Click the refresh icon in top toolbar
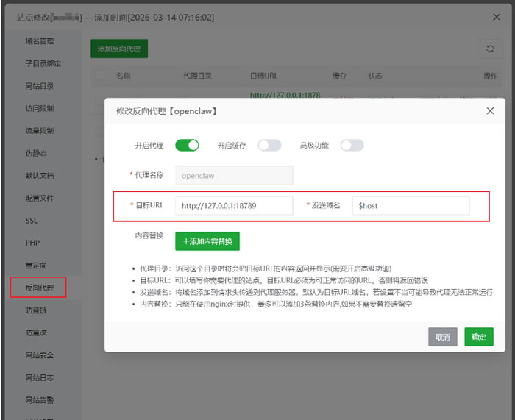The height and width of the screenshot is (420, 515). coord(490,49)
